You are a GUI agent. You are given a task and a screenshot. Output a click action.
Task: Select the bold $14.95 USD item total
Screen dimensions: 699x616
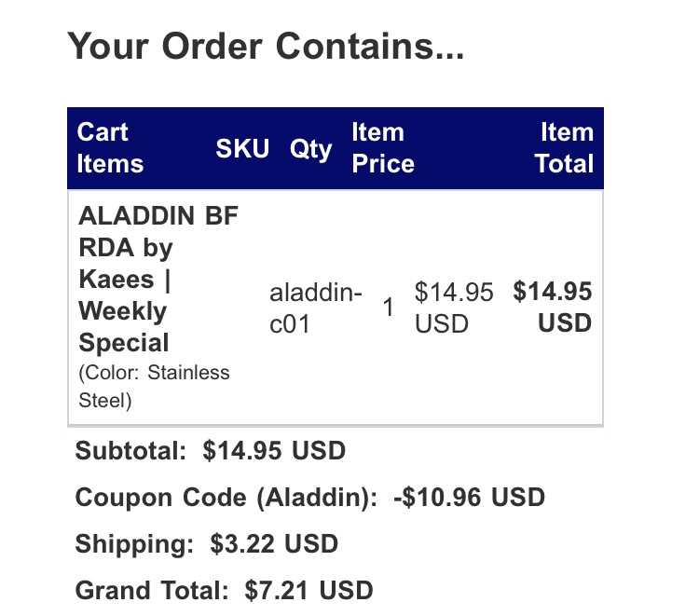[553, 308]
